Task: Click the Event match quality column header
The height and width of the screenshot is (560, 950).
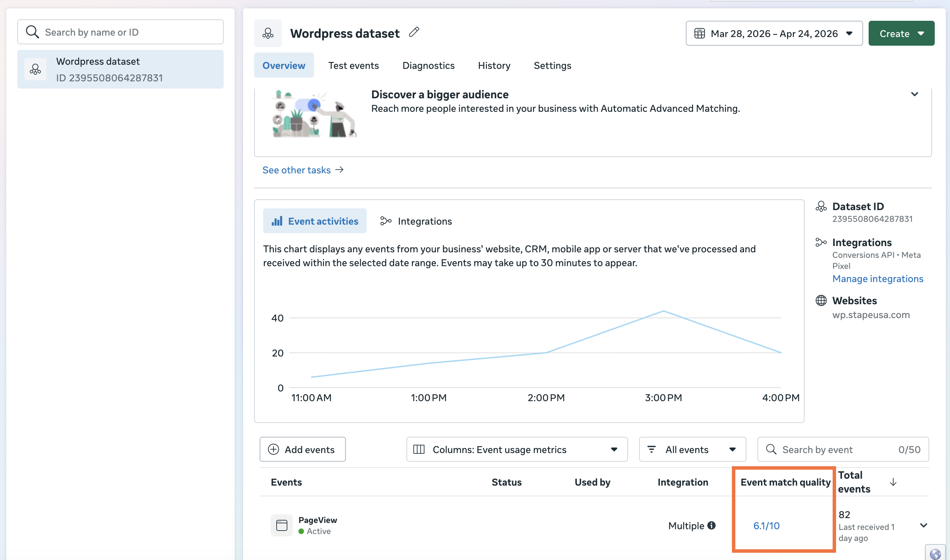Action: coord(785,482)
